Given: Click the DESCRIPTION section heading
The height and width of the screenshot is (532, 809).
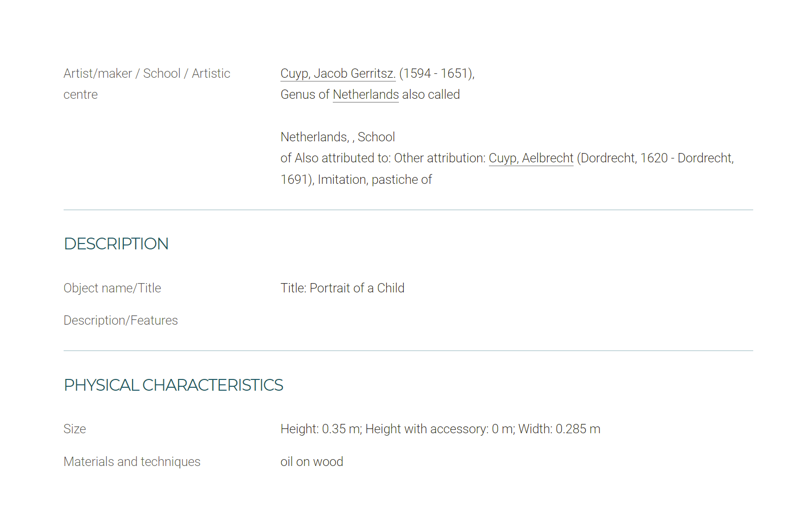Looking at the screenshot, I should [x=116, y=244].
